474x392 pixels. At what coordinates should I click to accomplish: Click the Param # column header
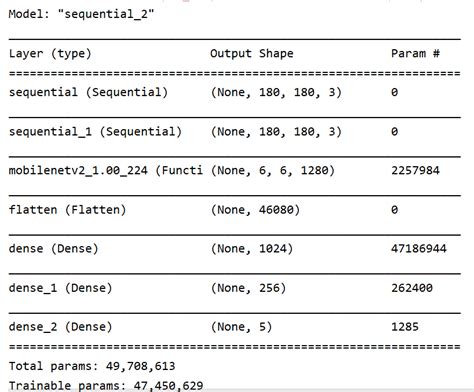[415, 53]
